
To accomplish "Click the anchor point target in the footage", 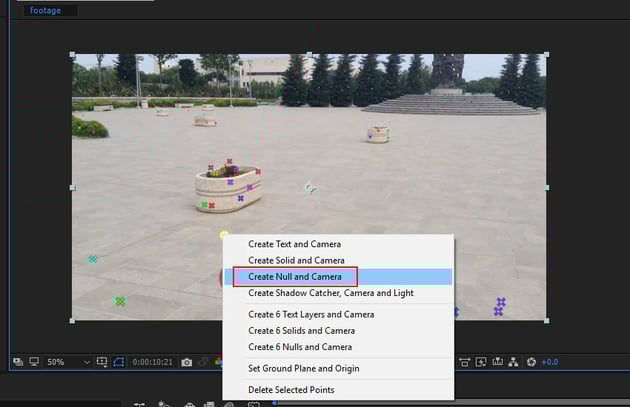I will (310, 188).
